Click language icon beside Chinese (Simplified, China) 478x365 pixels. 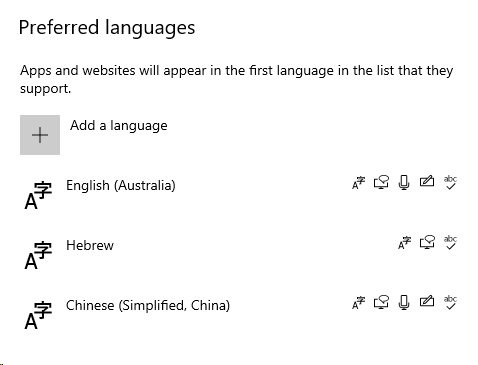38,315
